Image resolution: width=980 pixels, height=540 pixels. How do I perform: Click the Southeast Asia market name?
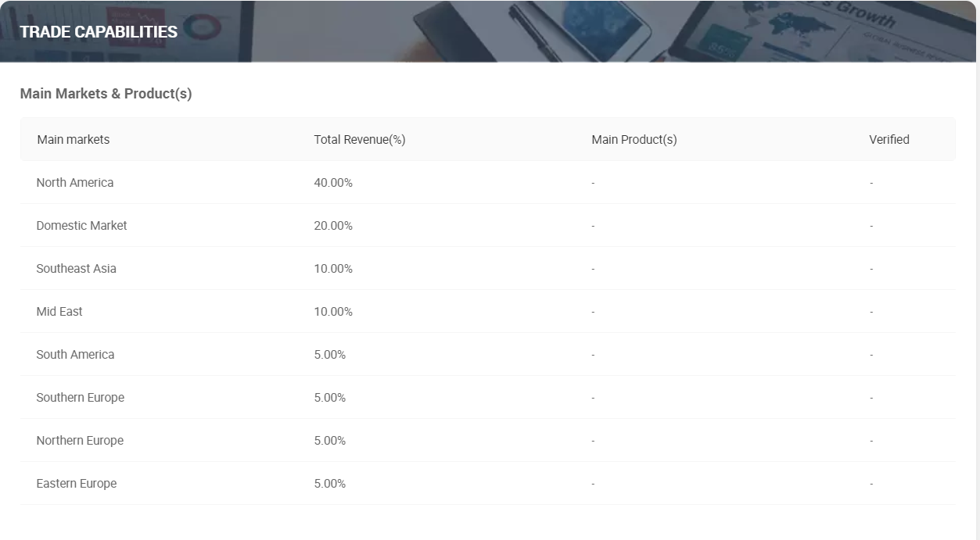click(76, 269)
